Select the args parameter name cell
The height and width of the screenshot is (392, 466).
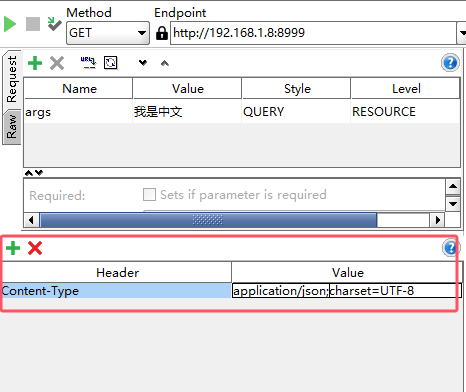coord(79,112)
